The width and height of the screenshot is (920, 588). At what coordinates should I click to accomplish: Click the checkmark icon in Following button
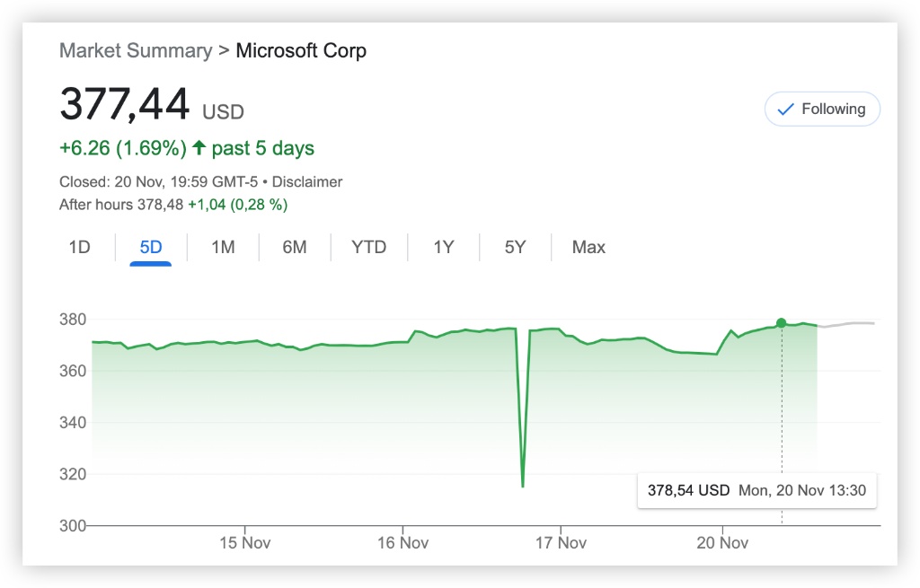pyautogui.click(x=785, y=110)
